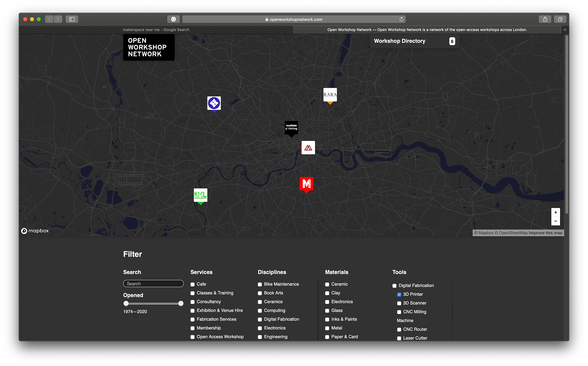Tick the Glass material checkbox

327,311
